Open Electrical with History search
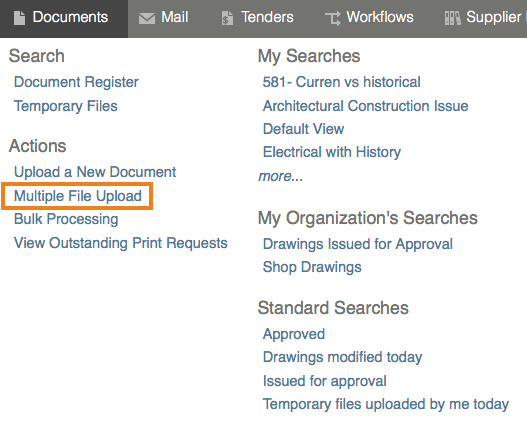The image size is (527, 426). tap(332, 152)
